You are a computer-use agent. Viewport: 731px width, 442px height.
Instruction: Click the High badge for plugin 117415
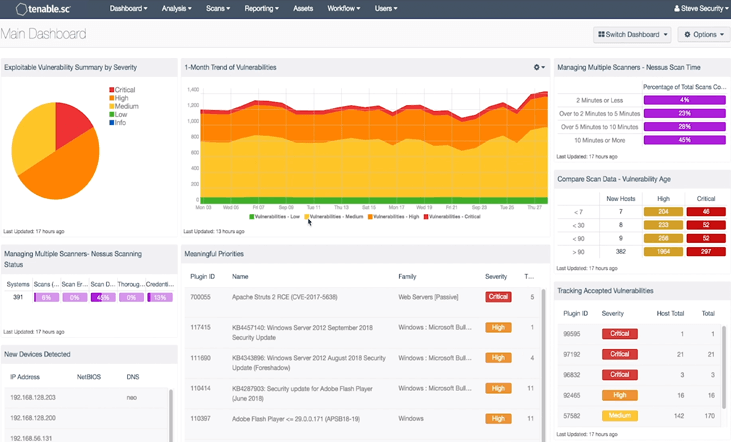[498, 327]
